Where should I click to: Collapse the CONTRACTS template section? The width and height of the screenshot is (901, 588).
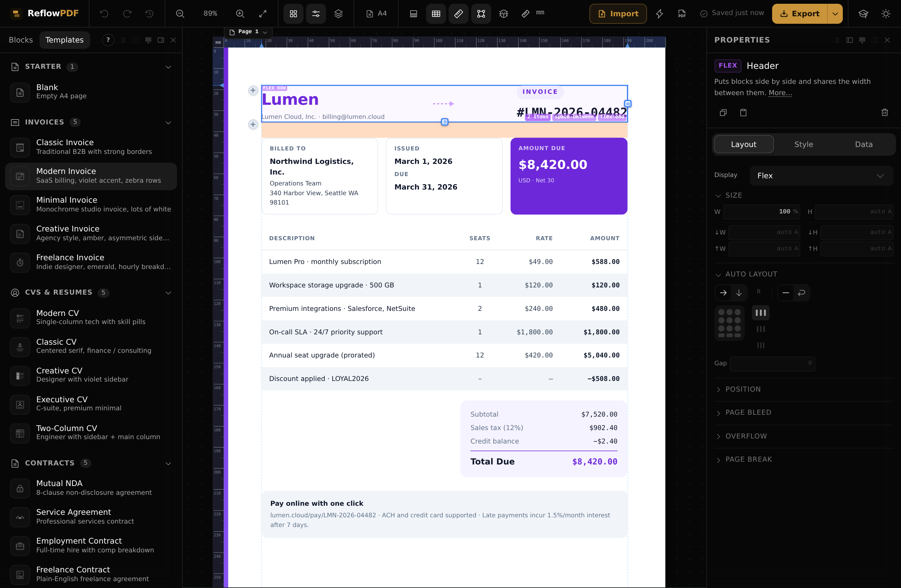pyautogui.click(x=168, y=464)
